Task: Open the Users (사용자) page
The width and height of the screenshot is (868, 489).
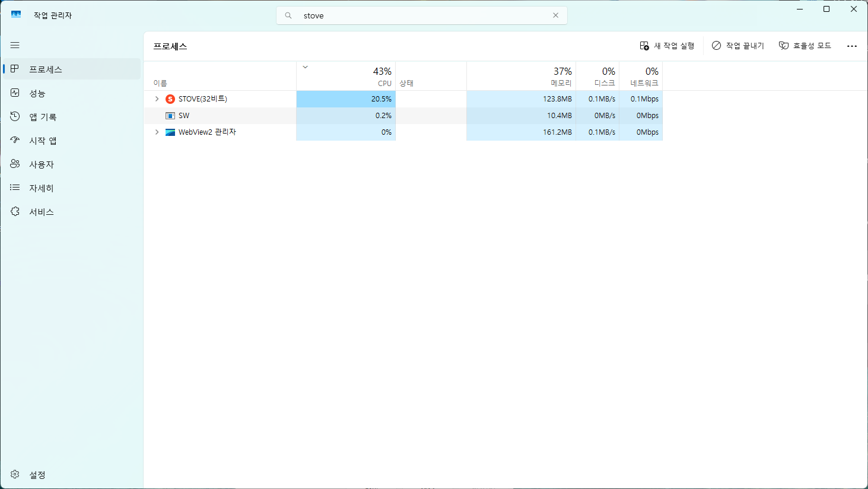Action: pyautogui.click(x=42, y=164)
